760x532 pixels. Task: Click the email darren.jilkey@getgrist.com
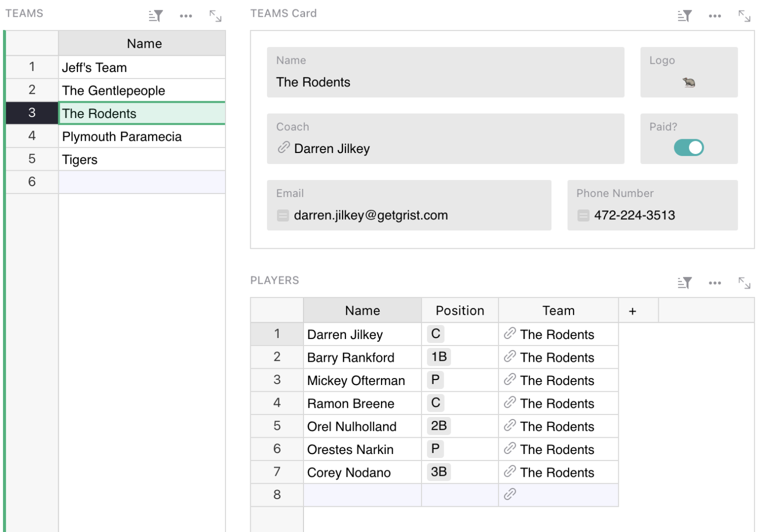(x=371, y=215)
